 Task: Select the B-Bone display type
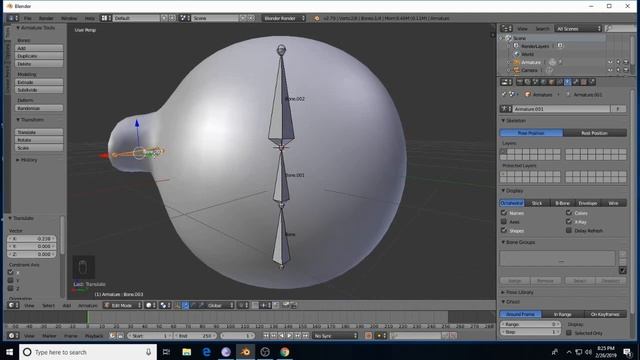(562, 203)
